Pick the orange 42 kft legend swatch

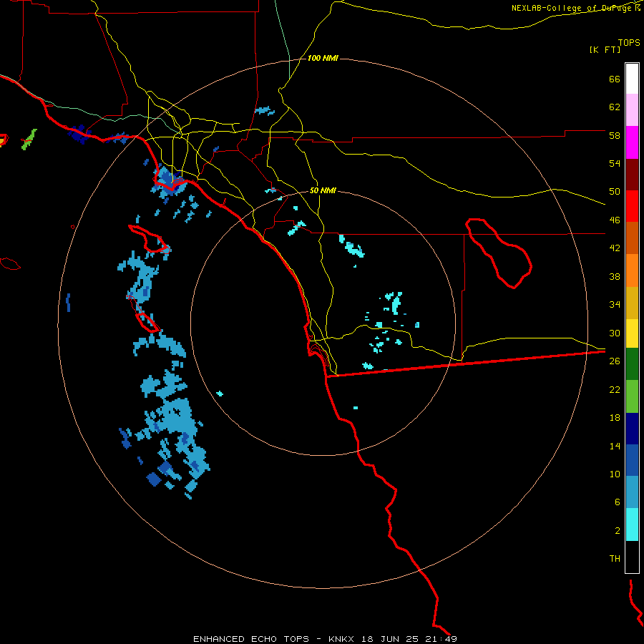(632, 270)
